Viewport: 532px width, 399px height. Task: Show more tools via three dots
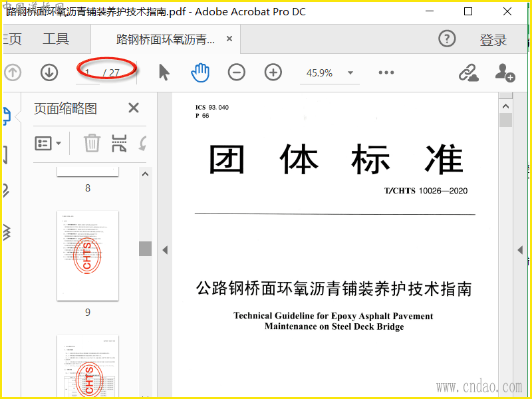tap(386, 72)
